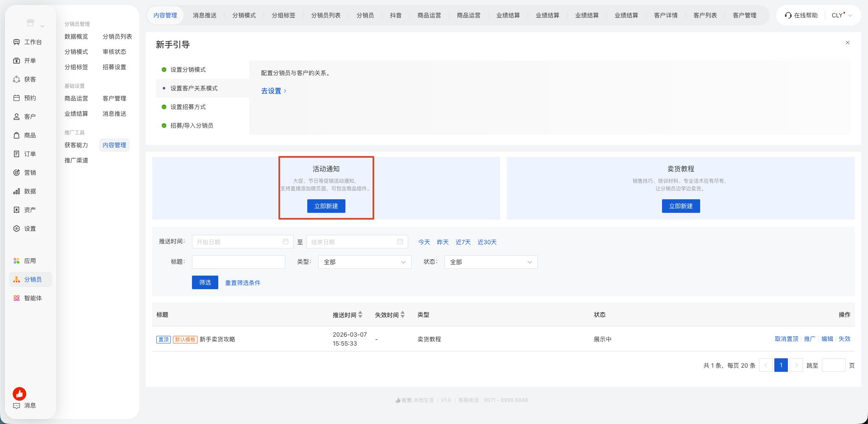Screen dimensions: 868x424
Task: Open the 智能体 agent icon
Action: click(x=17, y=298)
